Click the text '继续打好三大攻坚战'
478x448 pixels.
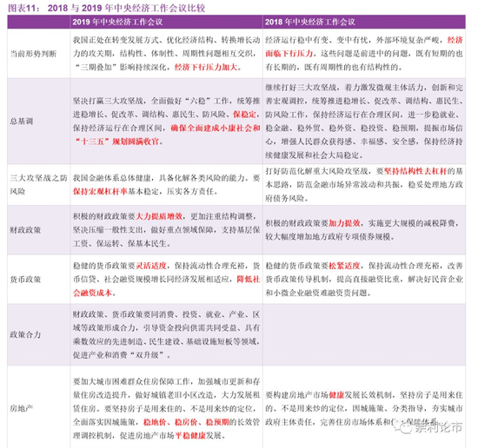click(301, 88)
